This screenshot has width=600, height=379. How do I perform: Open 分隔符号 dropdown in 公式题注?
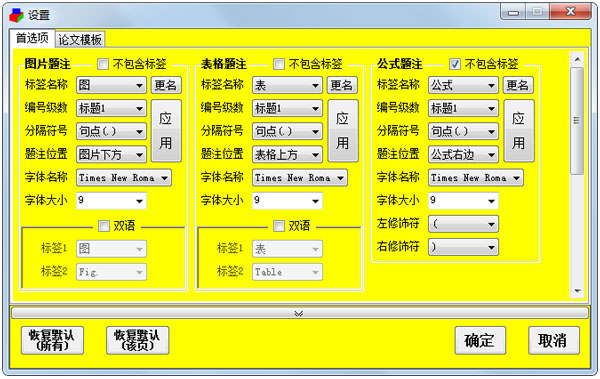pos(463,131)
